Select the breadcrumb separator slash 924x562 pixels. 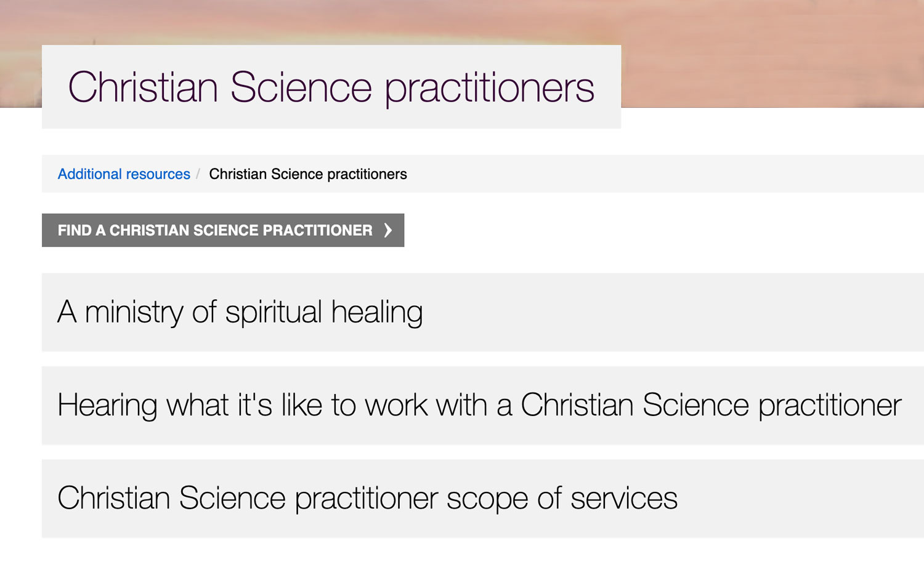coord(200,174)
